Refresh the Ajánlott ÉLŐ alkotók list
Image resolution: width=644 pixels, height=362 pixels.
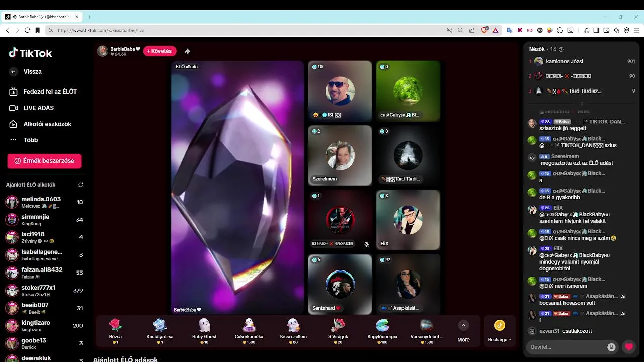(x=80, y=185)
